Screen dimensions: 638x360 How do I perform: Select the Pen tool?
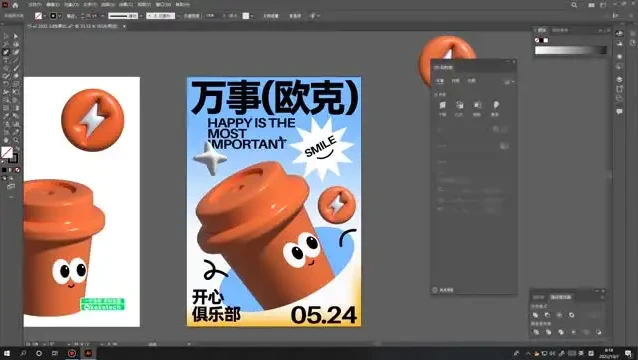pyautogui.click(x=6, y=52)
